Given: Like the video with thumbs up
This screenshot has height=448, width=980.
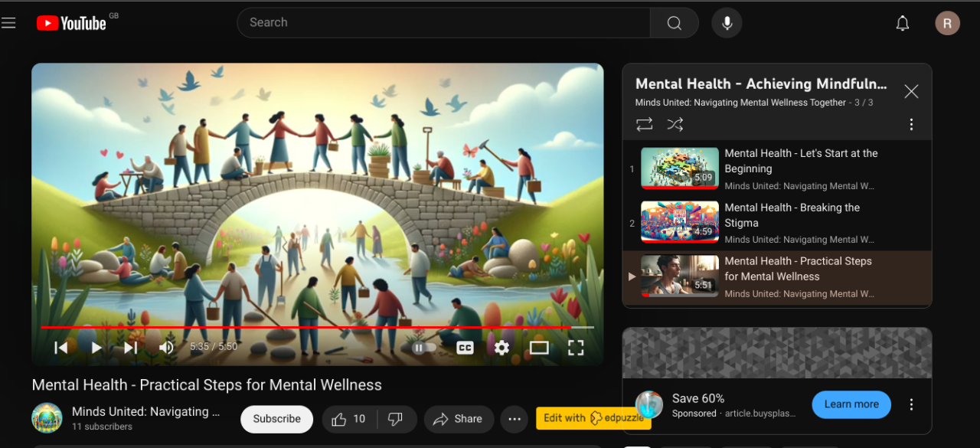Looking at the screenshot, I should tap(348, 419).
